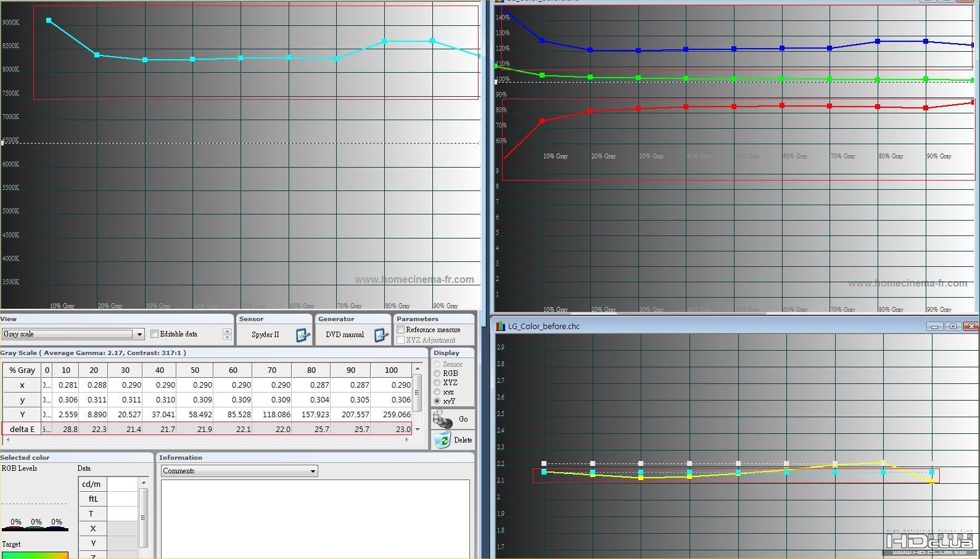The image size is (980, 559).
Task: Click the Gray Scale average gamma heading
Action: pos(93,353)
